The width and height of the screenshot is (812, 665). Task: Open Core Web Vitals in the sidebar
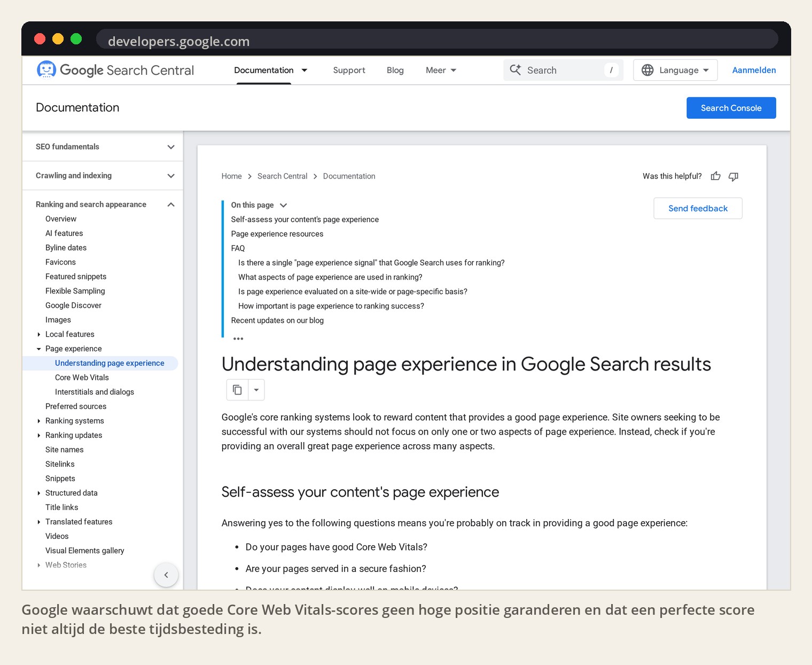tap(82, 377)
